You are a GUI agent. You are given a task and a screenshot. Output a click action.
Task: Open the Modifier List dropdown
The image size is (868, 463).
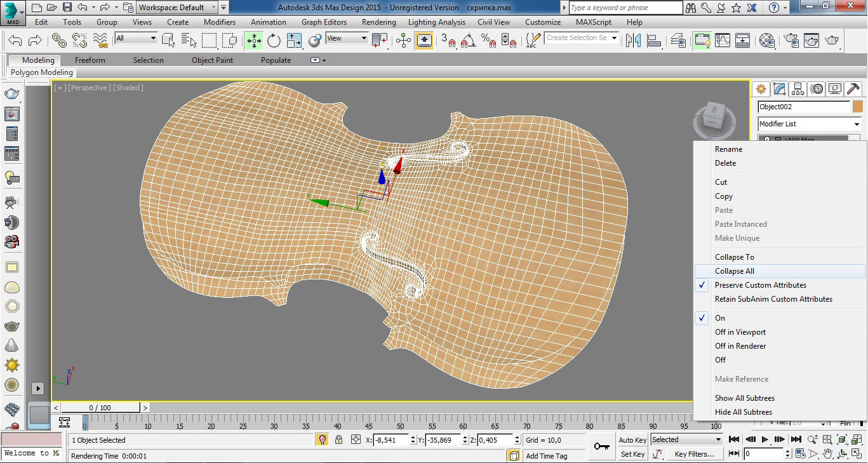(810, 124)
